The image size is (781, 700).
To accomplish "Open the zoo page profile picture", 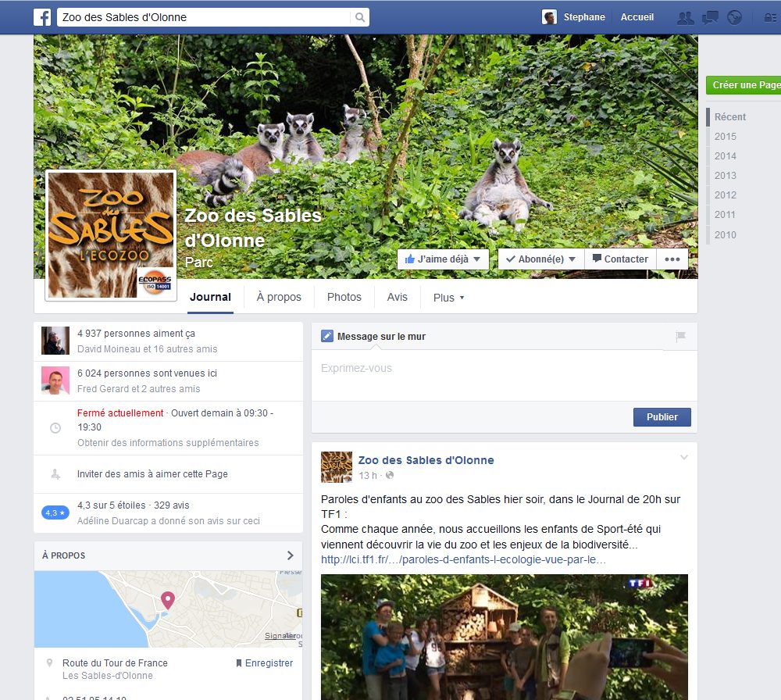I will tap(111, 235).
